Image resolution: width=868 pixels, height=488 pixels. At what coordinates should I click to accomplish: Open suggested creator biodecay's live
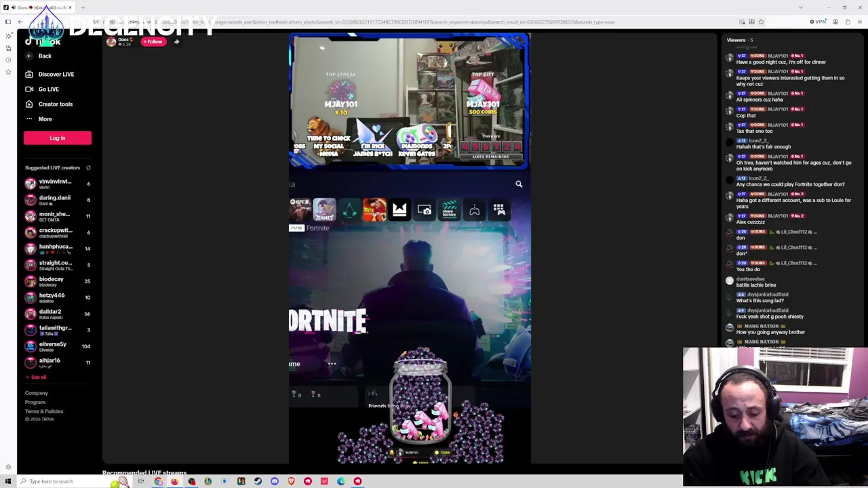pos(58,281)
